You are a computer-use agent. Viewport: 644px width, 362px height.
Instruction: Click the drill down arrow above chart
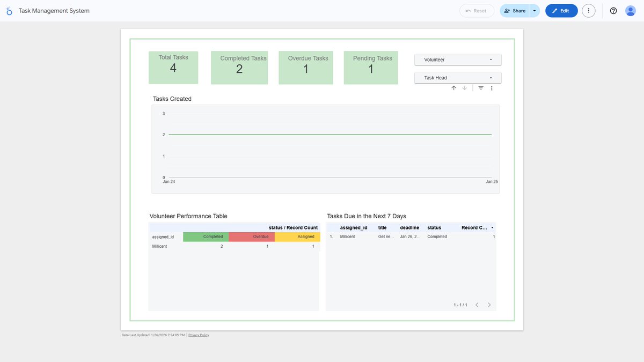point(465,88)
